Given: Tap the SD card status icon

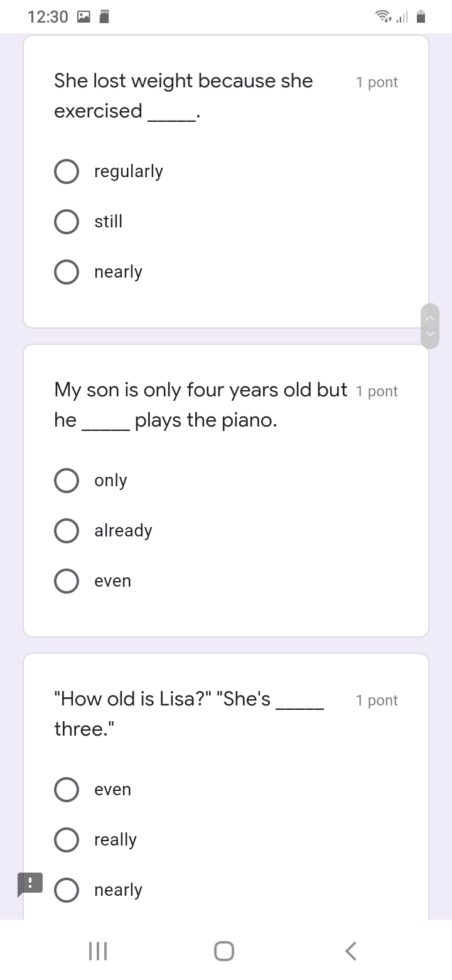Looking at the screenshot, I should tap(105, 17).
